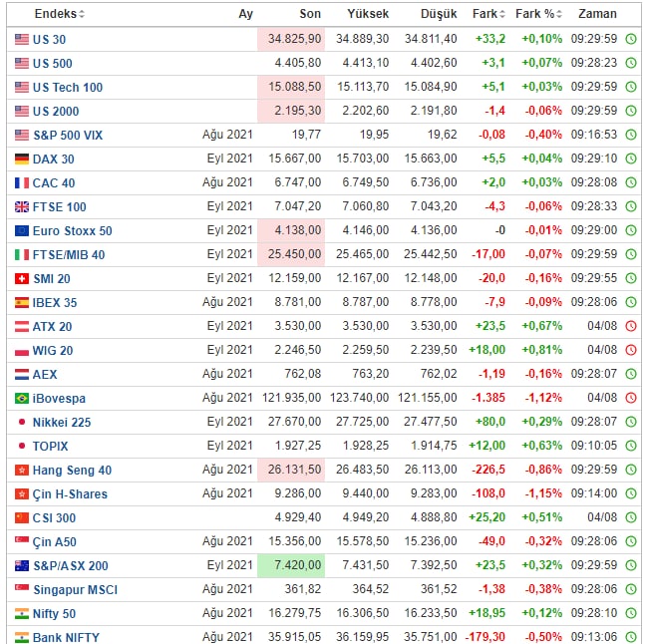This screenshot has width=646, height=644.
Task: Open the iBovespa index link
Action: point(59,398)
